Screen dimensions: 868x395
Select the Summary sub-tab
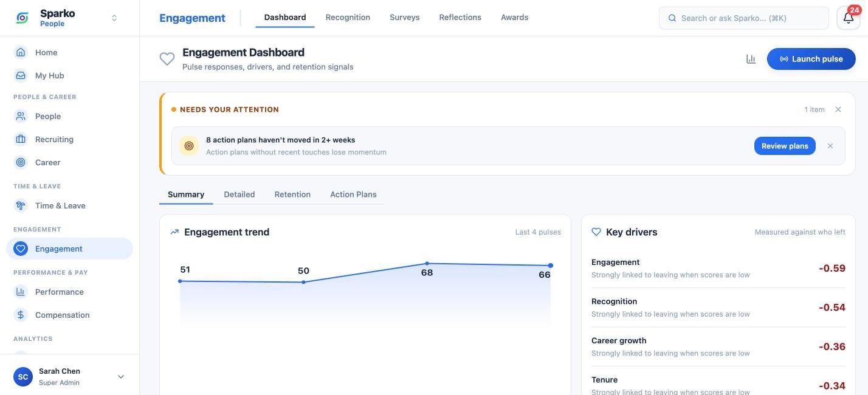[186, 194]
